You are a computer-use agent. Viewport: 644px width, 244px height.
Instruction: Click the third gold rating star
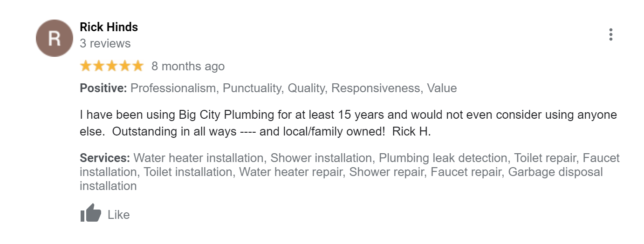112,66
